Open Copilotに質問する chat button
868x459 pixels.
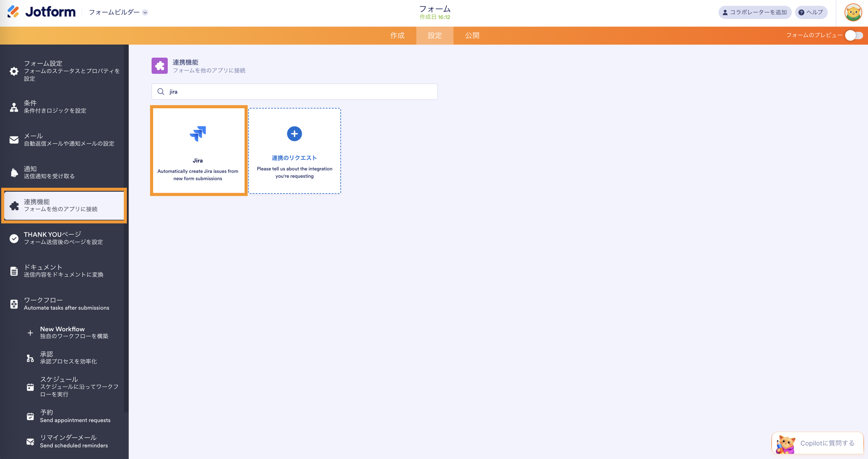(x=817, y=443)
